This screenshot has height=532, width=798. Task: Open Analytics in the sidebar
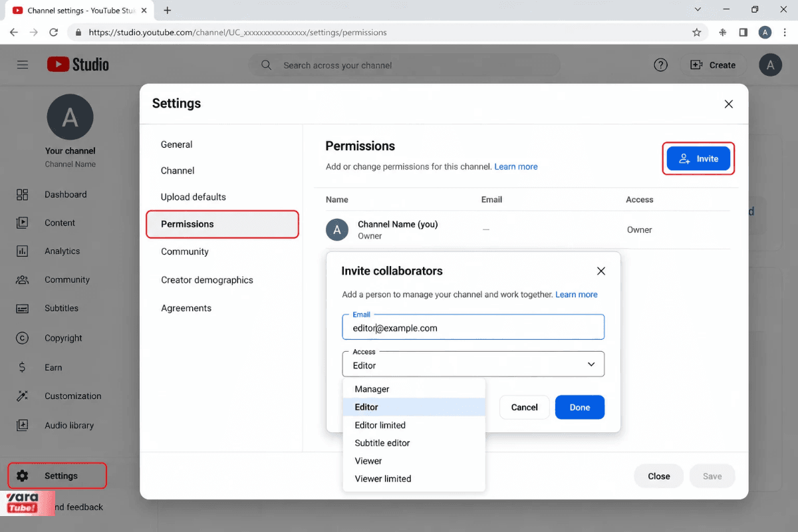47,251
